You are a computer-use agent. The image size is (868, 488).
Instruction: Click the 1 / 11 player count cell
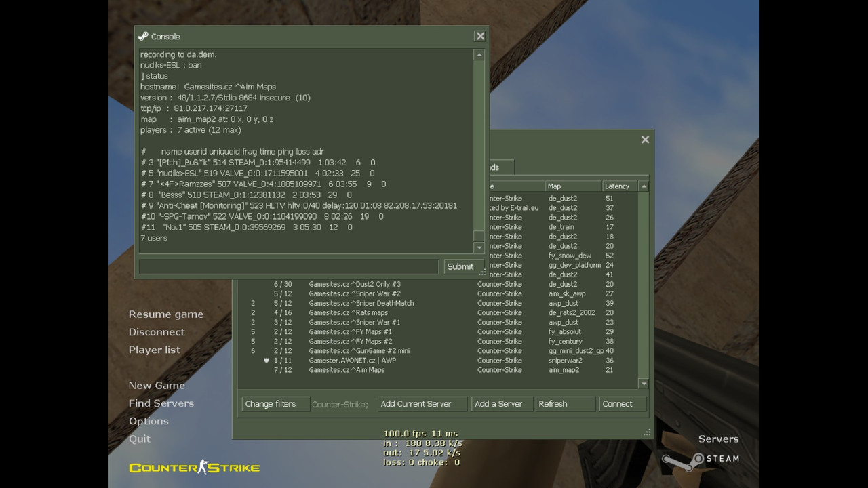coord(283,360)
